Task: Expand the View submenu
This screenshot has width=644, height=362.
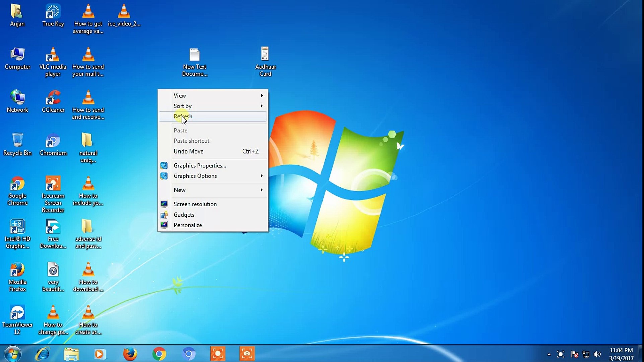Action: tap(180, 95)
